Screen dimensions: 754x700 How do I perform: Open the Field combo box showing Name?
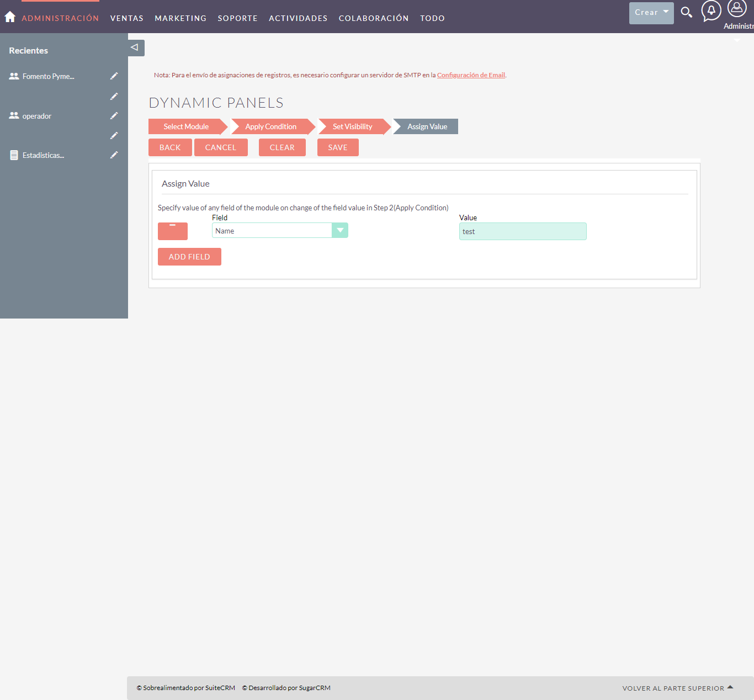click(280, 230)
